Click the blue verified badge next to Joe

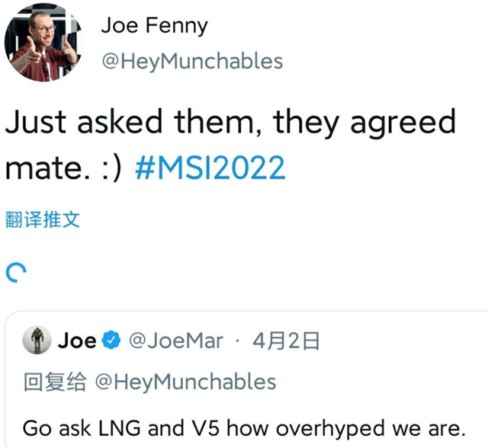pyautogui.click(x=111, y=341)
